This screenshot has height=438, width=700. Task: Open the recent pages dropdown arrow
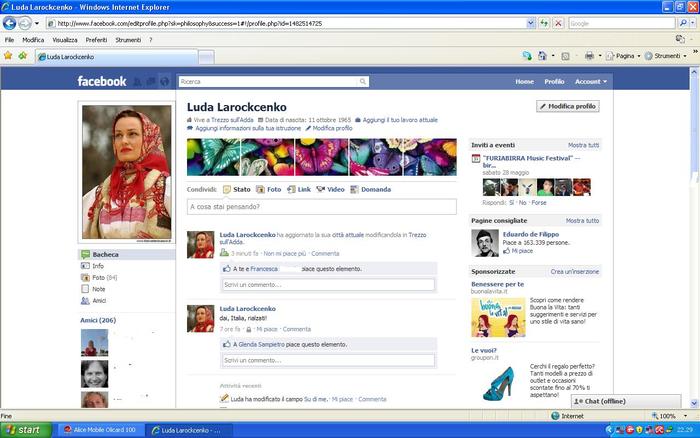pos(37,23)
